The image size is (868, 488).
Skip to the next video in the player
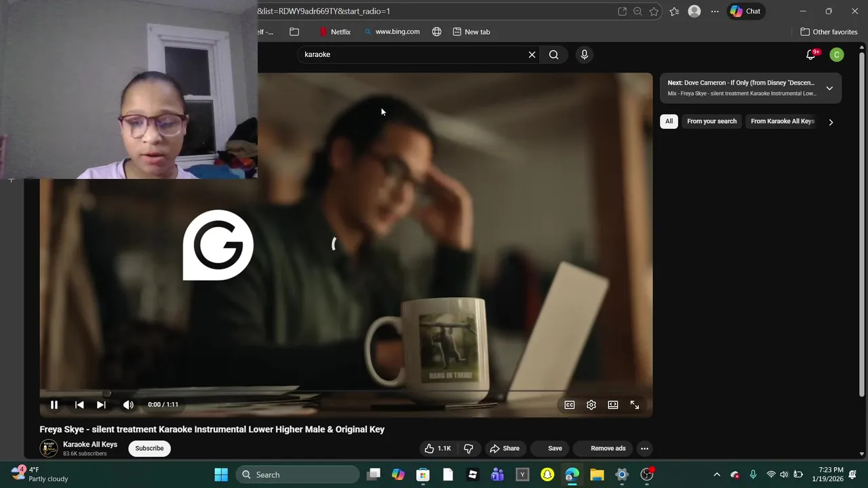pos(101,405)
